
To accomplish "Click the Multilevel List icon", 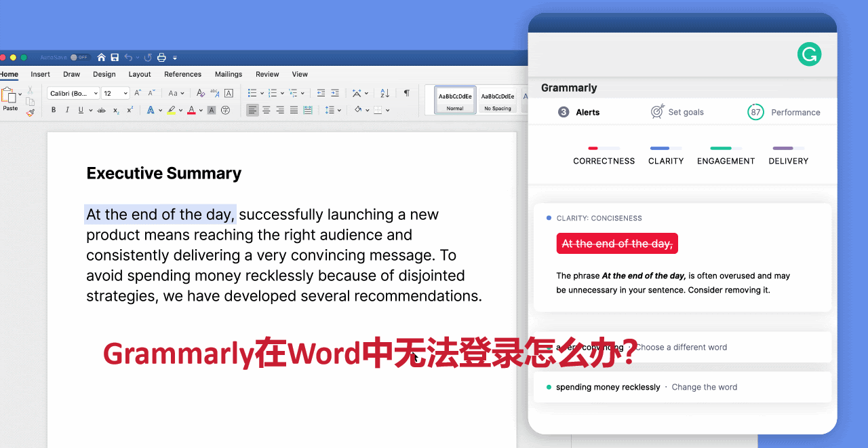I will [x=293, y=93].
